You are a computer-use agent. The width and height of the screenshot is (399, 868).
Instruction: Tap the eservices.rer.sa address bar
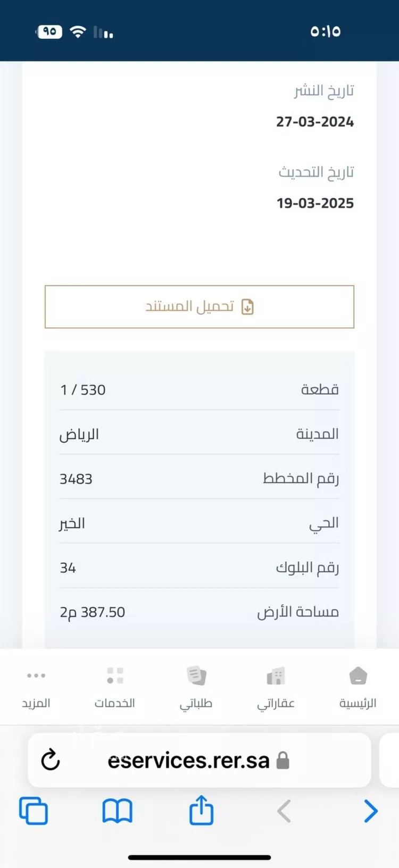click(x=189, y=761)
